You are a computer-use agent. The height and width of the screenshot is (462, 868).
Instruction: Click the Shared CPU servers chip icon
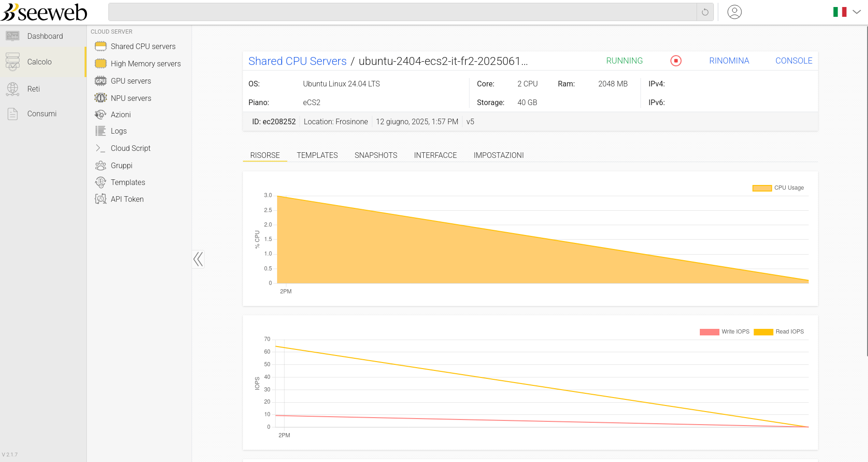click(x=100, y=46)
